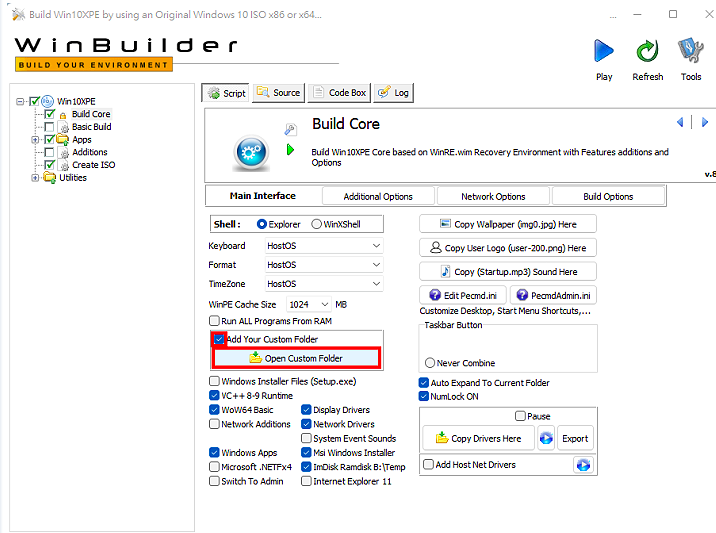Screen dimensions: 716x533
Task: Select Create ISO in the tree
Action: pyautogui.click(x=94, y=165)
